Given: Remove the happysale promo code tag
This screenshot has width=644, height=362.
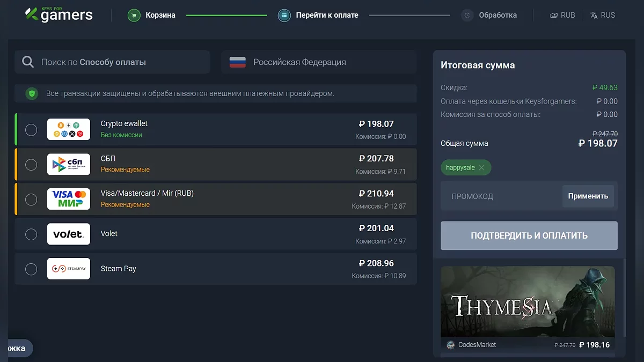Looking at the screenshot, I should pyautogui.click(x=481, y=168).
